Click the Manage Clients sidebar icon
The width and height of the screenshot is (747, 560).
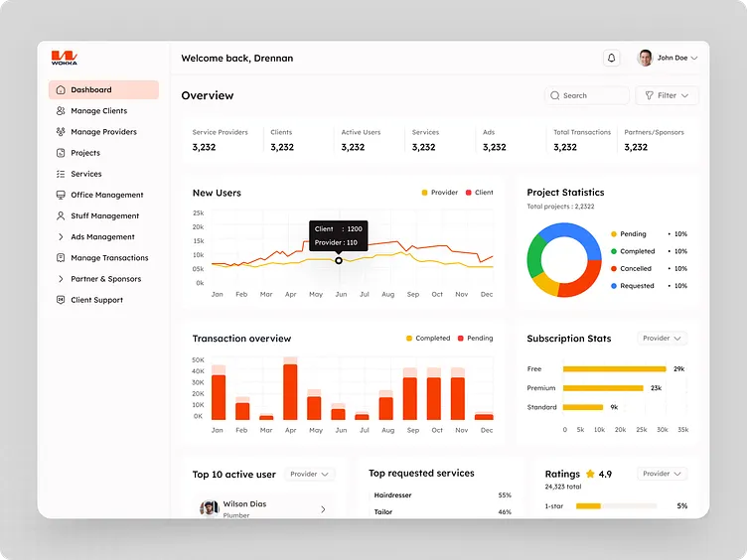click(61, 111)
